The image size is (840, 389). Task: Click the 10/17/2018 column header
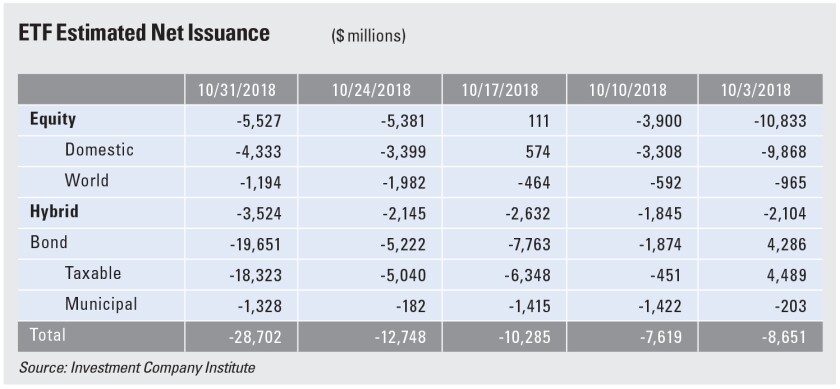[501, 89]
